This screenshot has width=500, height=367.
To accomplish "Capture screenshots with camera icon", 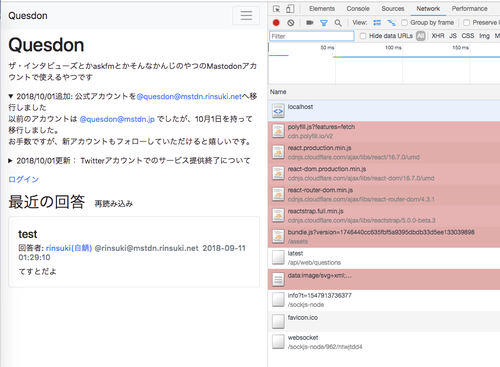I will click(x=310, y=23).
